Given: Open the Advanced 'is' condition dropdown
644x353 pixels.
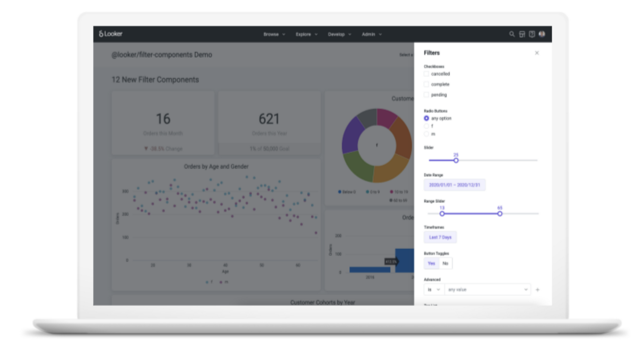Looking at the screenshot, I should [x=434, y=289].
